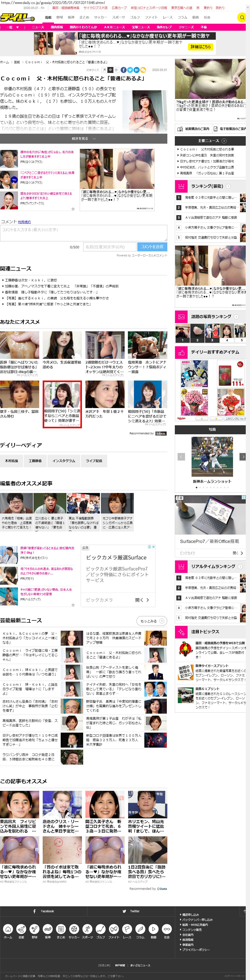
Task: Set text size to small (小)
Action: [x=116, y=70]
